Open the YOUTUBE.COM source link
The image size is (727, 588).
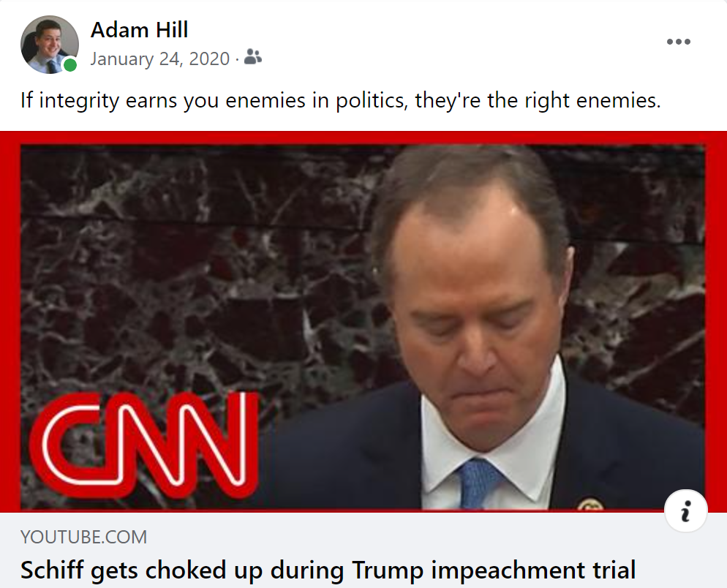pos(83,537)
